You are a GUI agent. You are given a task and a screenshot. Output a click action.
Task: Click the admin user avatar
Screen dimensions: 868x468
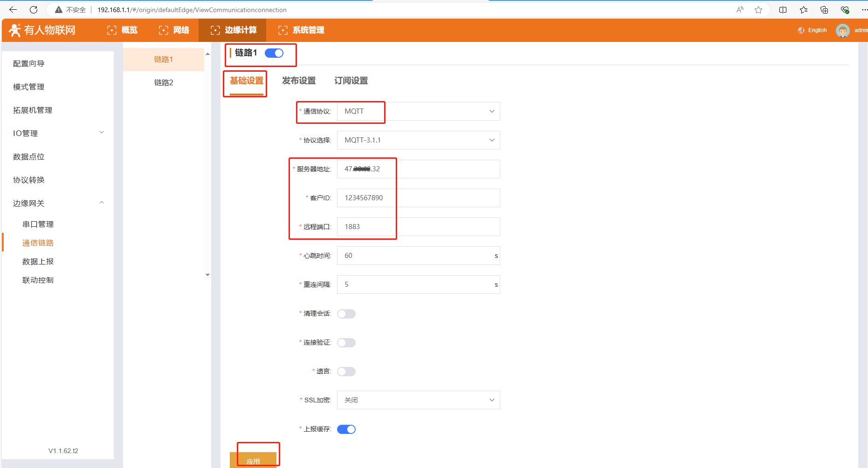point(842,31)
